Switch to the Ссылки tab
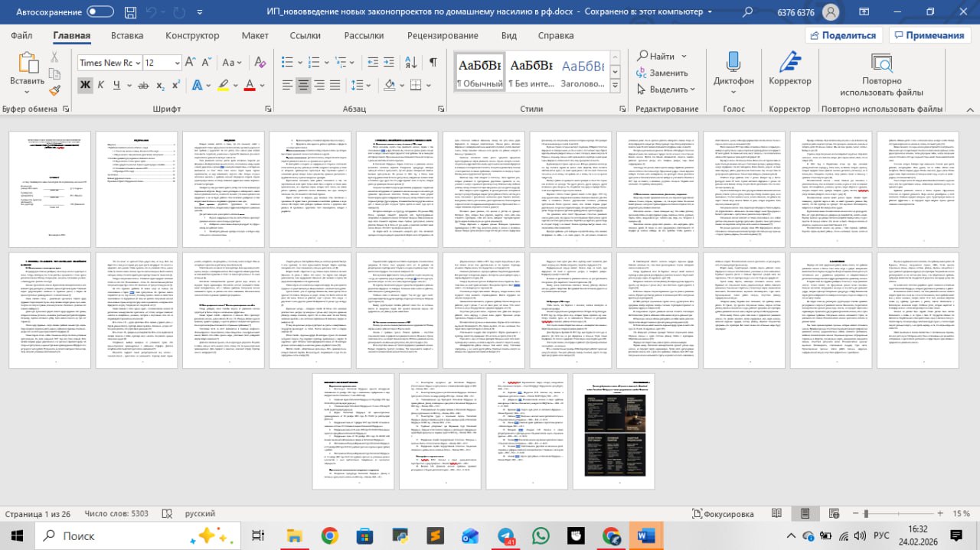 click(x=305, y=35)
